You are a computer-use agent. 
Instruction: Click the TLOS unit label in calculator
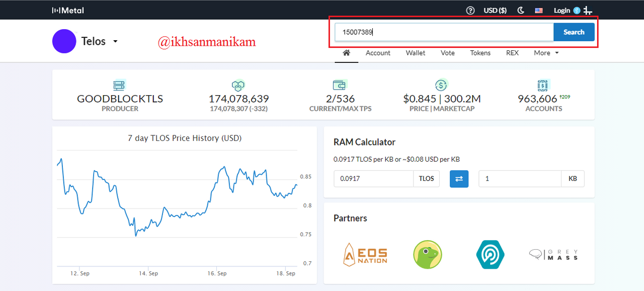[x=426, y=179]
